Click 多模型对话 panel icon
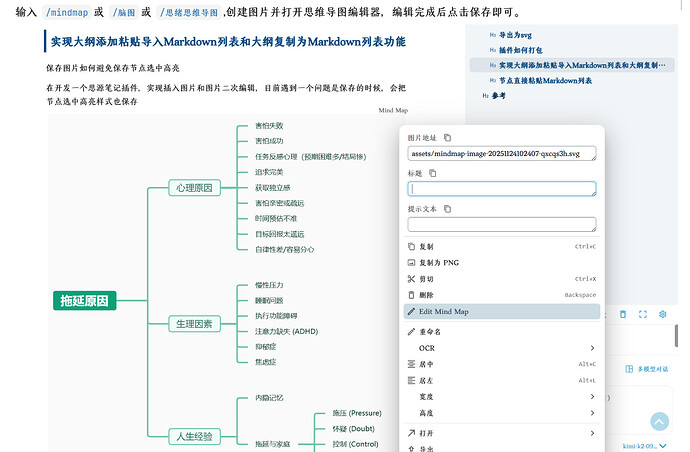Image resolution: width=690 pixels, height=452 pixels. (x=628, y=370)
